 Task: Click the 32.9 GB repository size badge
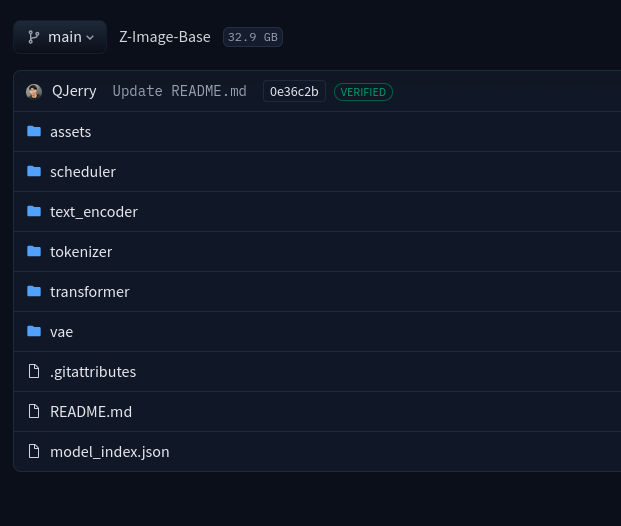pos(253,37)
